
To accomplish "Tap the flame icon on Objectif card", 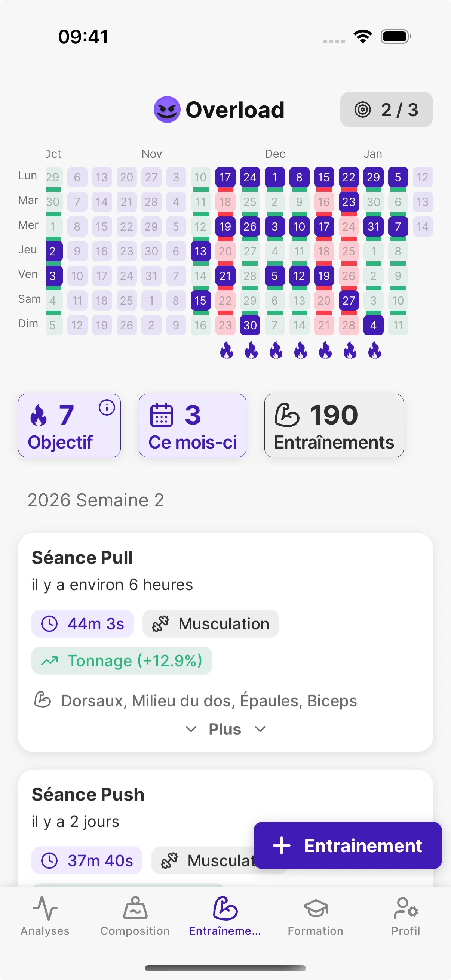I will tap(39, 415).
